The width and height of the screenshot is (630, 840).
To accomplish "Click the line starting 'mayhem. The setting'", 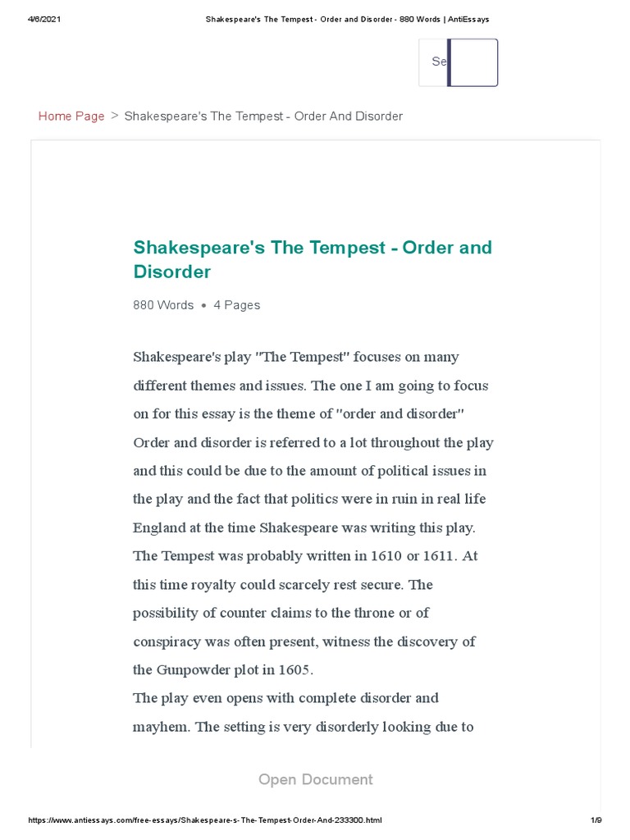I will (303, 727).
